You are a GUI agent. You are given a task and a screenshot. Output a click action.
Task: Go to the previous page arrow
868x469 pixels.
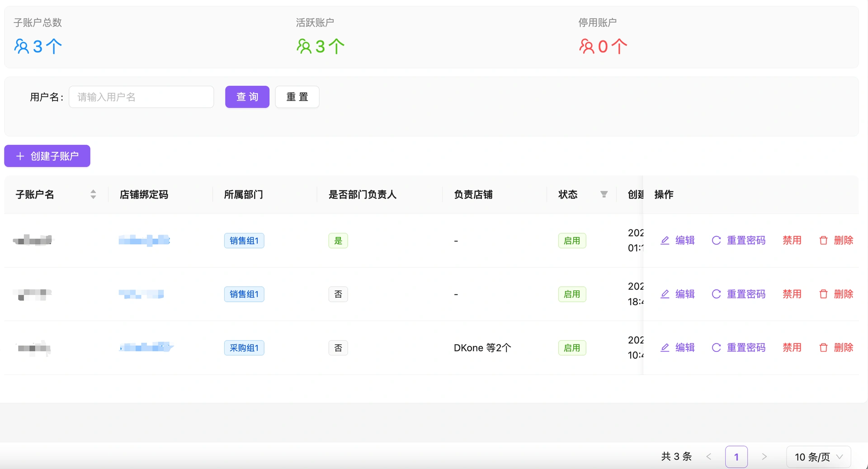[x=709, y=457]
